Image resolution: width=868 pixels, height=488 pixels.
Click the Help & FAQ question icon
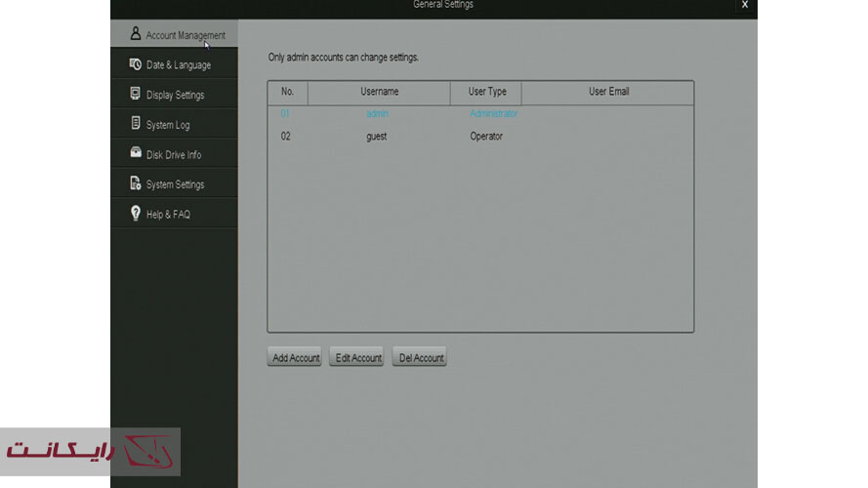(x=136, y=214)
